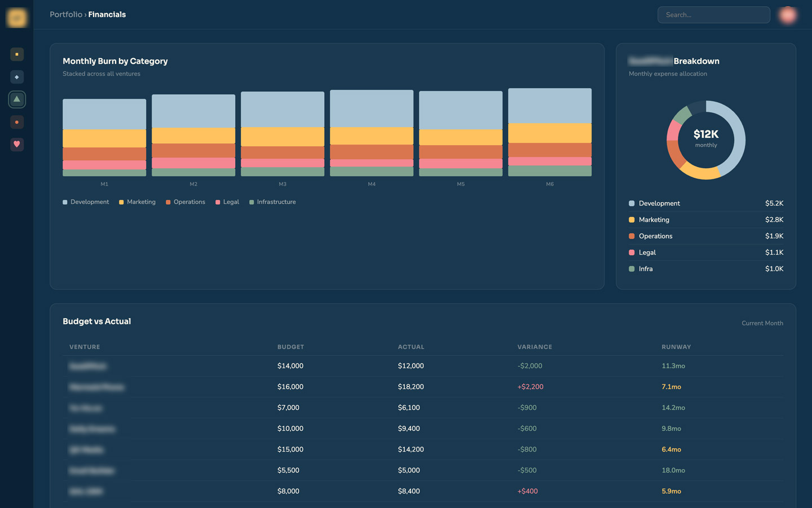Click the Budget column header
Screen dimensions: 812x508
tap(290, 347)
